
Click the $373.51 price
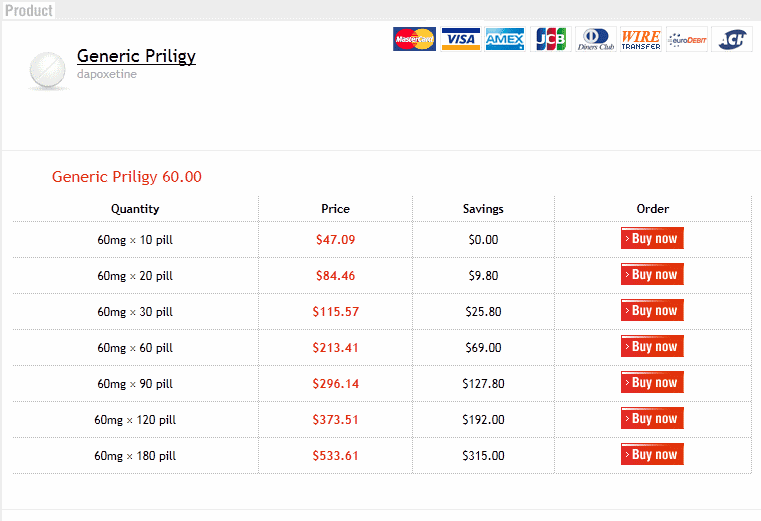tap(335, 420)
